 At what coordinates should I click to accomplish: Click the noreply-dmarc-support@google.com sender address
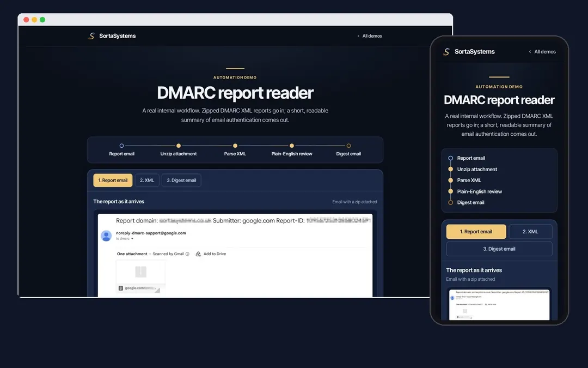pyautogui.click(x=151, y=233)
